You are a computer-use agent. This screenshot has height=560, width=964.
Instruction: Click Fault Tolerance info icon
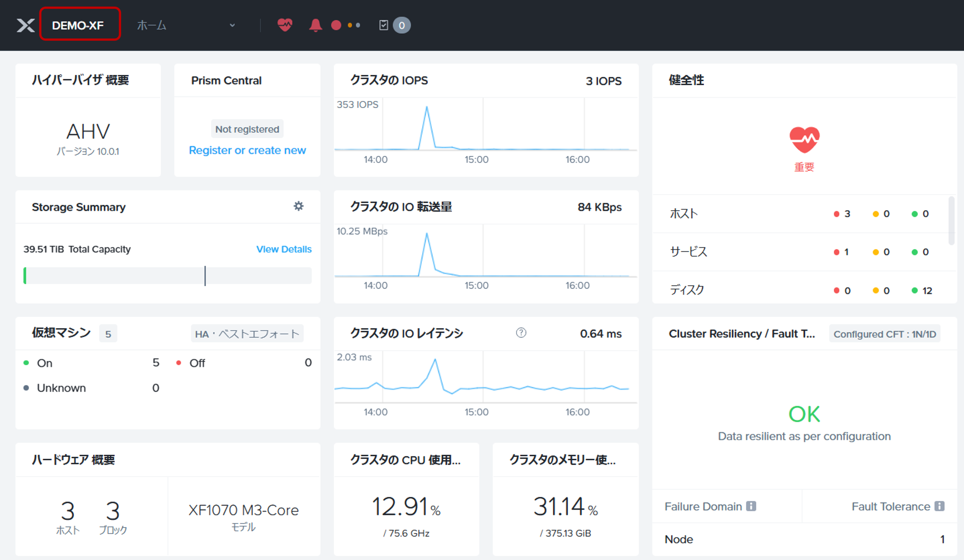[939, 506]
